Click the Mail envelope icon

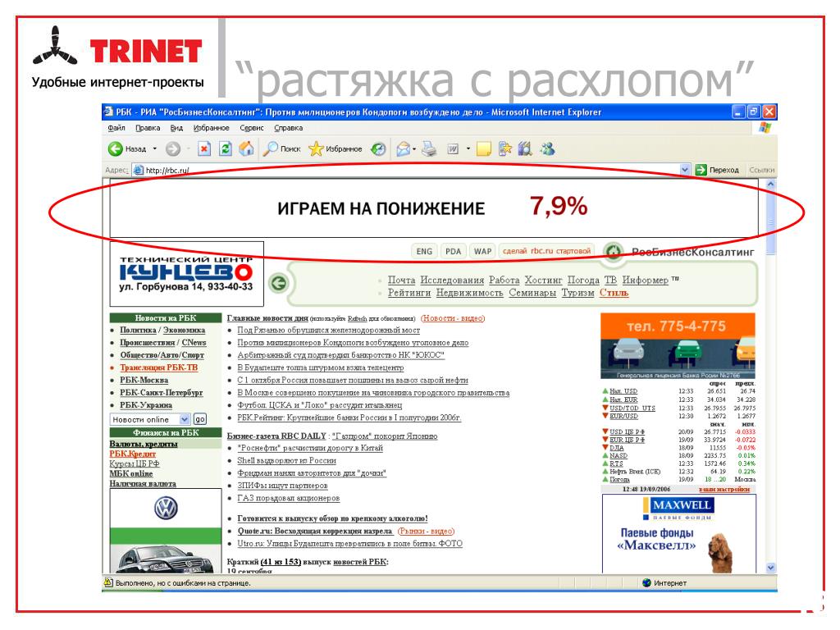pos(403,149)
